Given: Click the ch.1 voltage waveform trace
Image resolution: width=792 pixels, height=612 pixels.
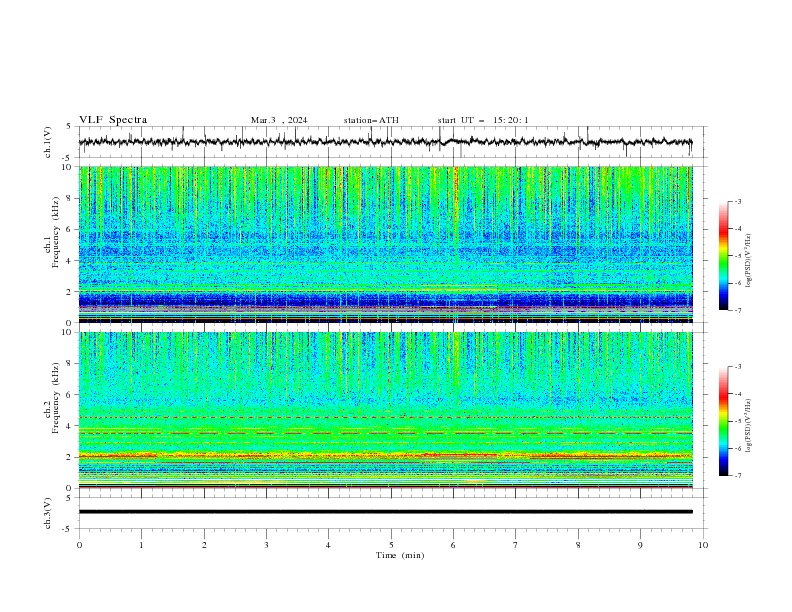Looking at the screenshot, I should [x=385, y=142].
